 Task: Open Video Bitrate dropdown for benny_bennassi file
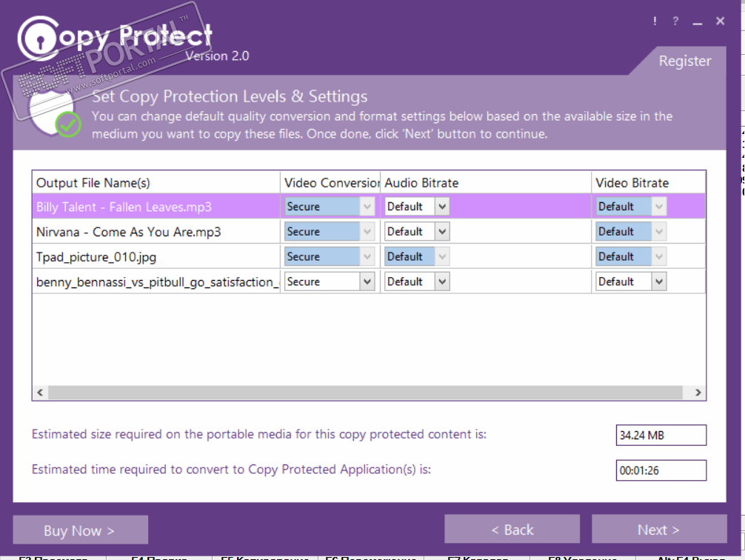(x=659, y=281)
